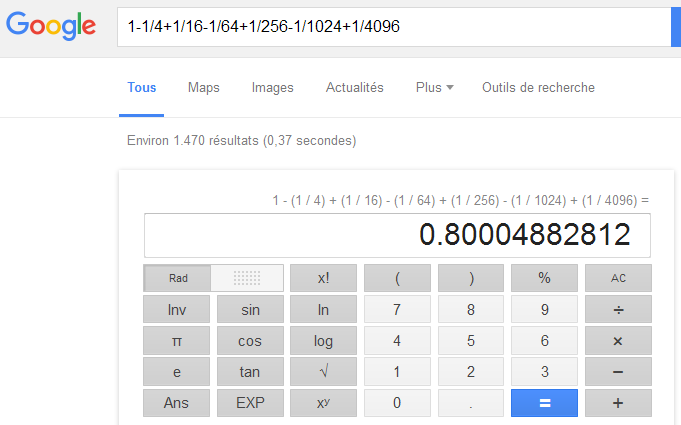This screenshot has height=425, width=681.
Task: Click the square root √ key
Action: click(323, 372)
